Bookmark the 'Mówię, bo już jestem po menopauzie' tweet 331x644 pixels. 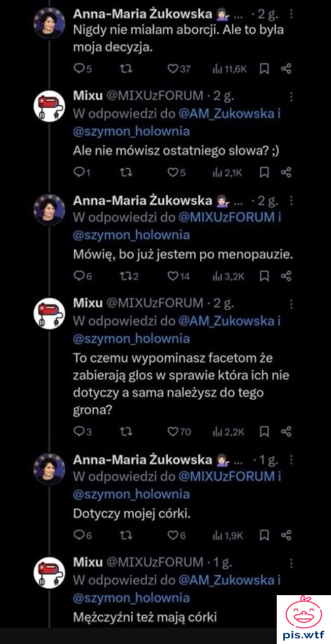point(264,276)
